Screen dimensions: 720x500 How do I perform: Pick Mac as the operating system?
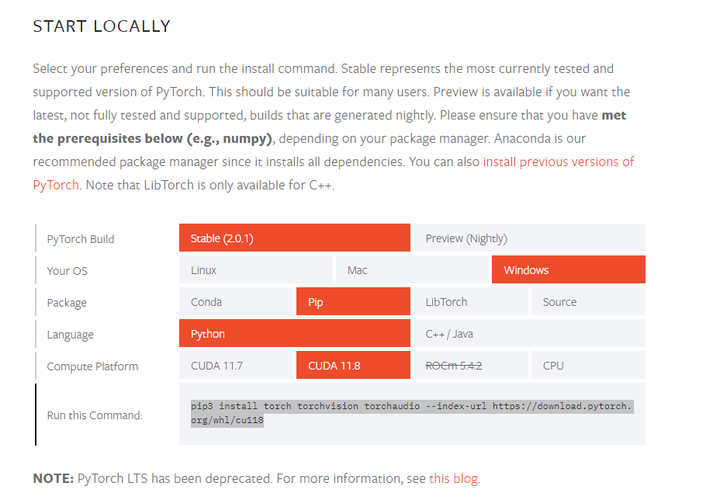[x=411, y=270]
